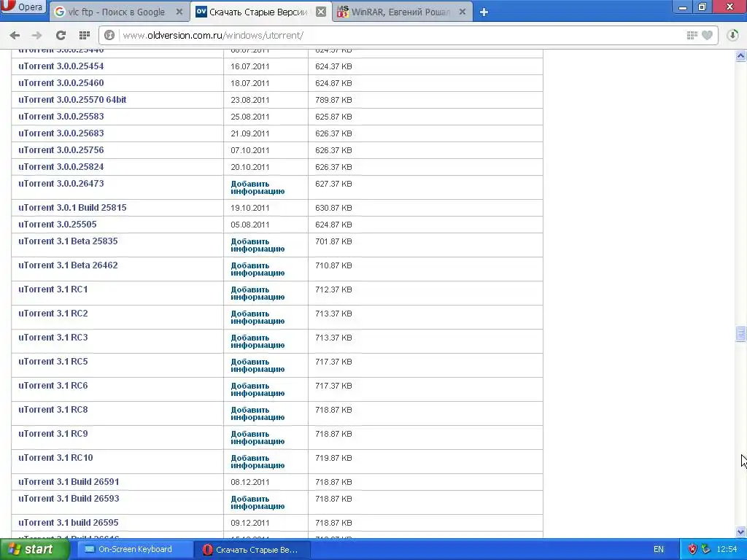
Task: Open uTorrent 3.0.0.25454 link
Action: pos(61,66)
